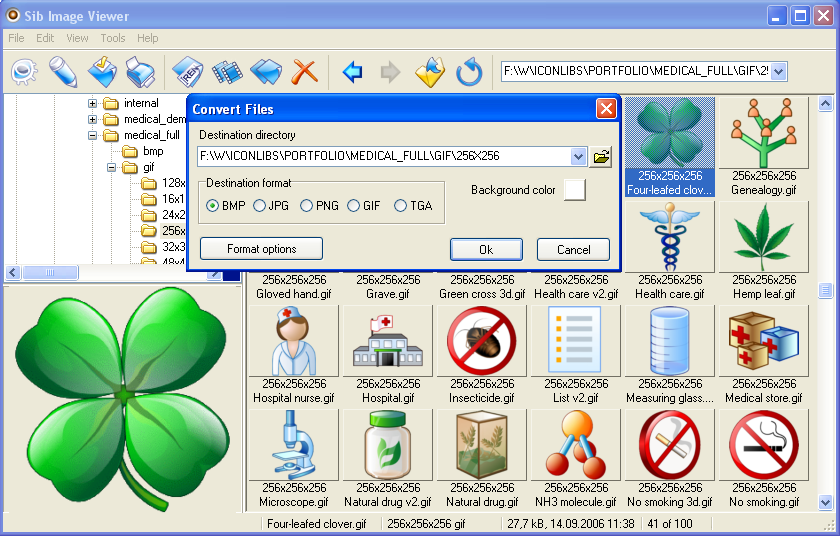
Task: Select the 256x folder in tree
Action: 163,231
